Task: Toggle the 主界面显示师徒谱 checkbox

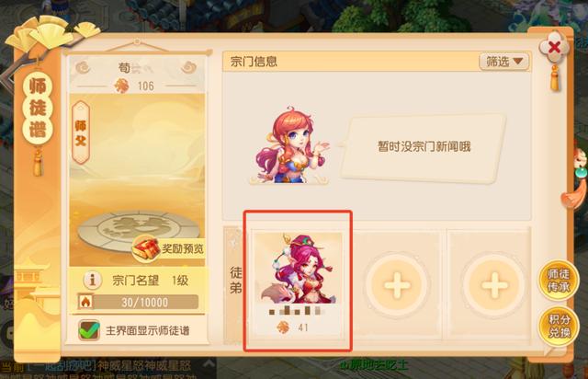Action: click(x=89, y=330)
